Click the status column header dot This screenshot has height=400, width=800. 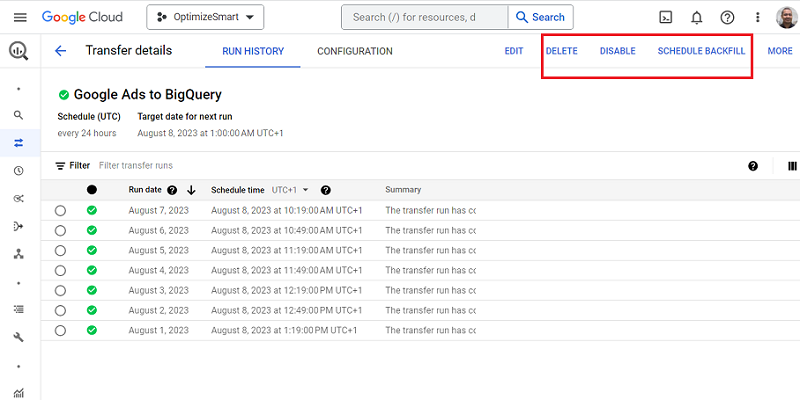pyautogui.click(x=92, y=190)
